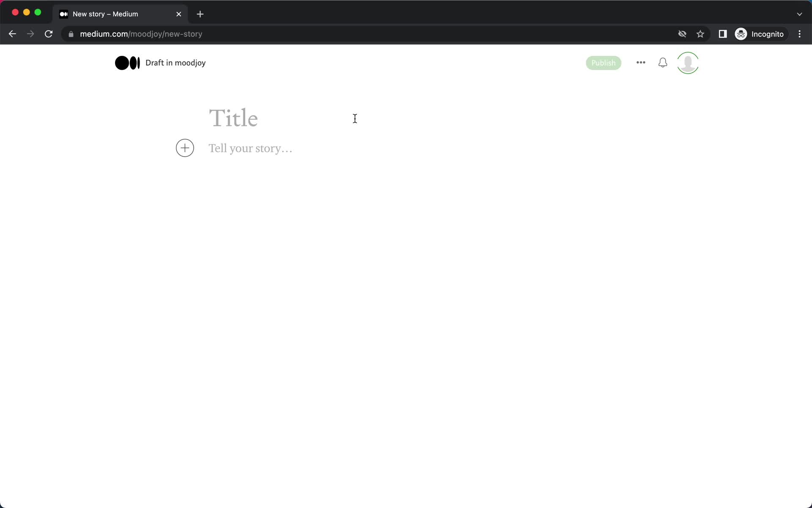Publish the current Medium draft story

click(604, 63)
